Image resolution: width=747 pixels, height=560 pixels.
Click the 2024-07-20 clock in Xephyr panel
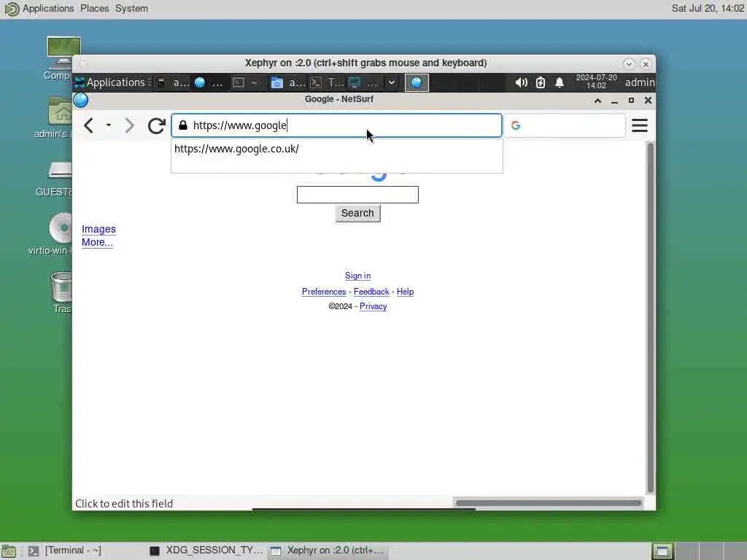tap(596, 82)
